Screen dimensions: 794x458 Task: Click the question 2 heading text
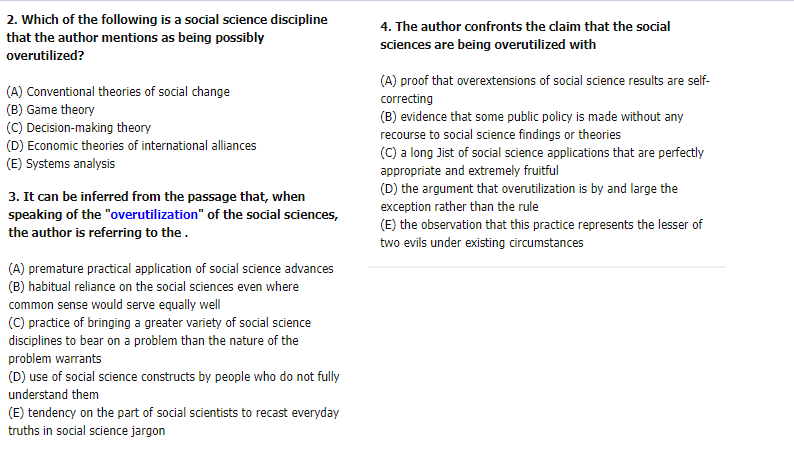coord(167,37)
